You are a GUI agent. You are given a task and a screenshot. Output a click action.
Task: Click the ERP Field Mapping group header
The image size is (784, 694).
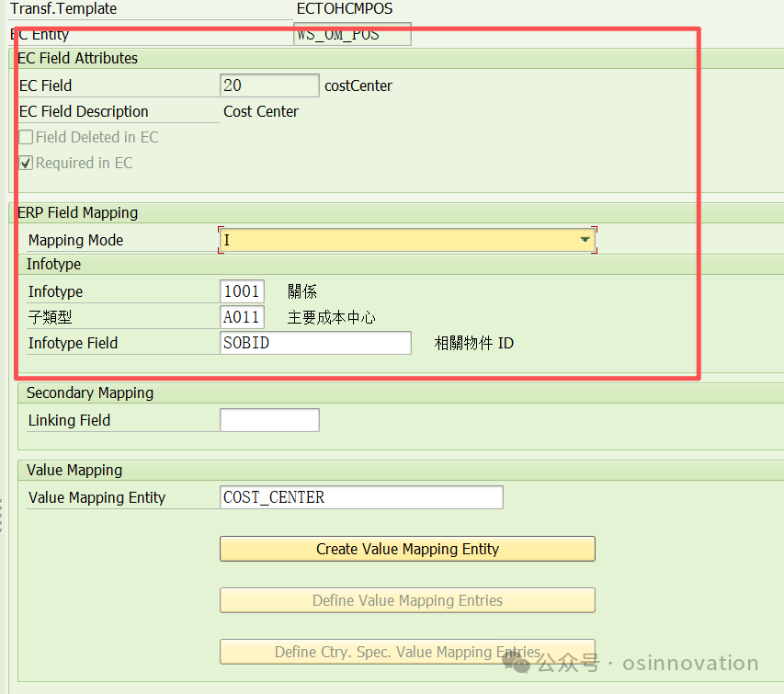pyautogui.click(x=77, y=213)
